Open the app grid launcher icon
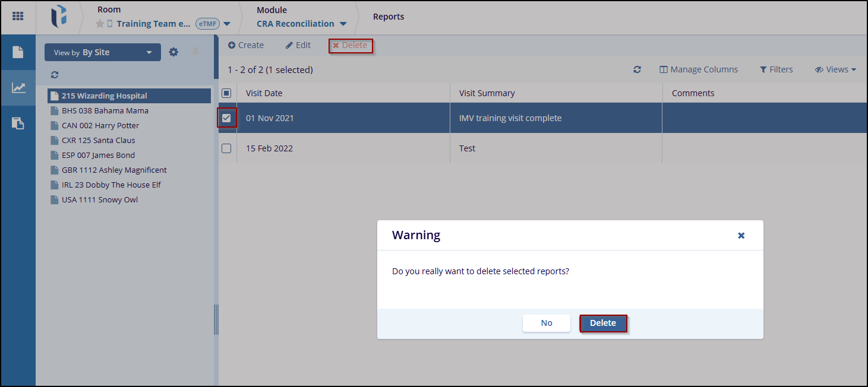Viewport: 868px width, 387px height. [18, 17]
